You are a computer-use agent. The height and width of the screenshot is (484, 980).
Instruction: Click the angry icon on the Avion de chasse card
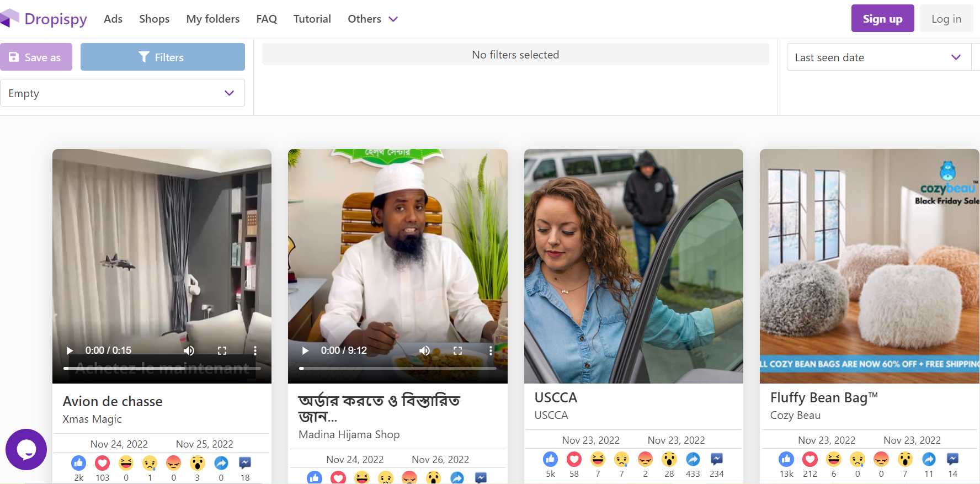point(174,462)
